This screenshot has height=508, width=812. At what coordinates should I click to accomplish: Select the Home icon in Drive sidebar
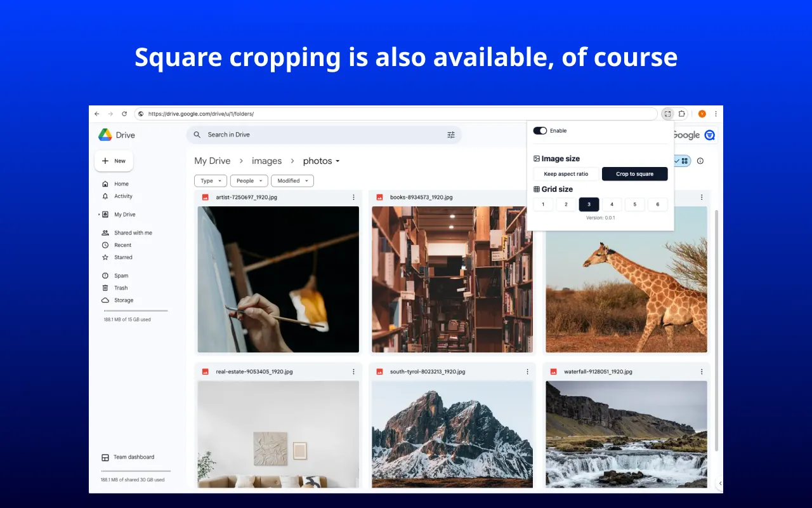click(105, 184)
